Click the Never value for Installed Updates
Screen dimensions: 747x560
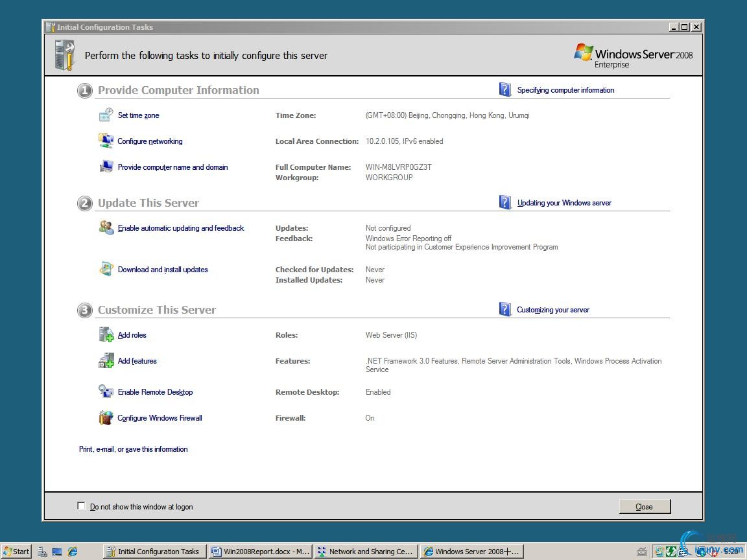375,280
